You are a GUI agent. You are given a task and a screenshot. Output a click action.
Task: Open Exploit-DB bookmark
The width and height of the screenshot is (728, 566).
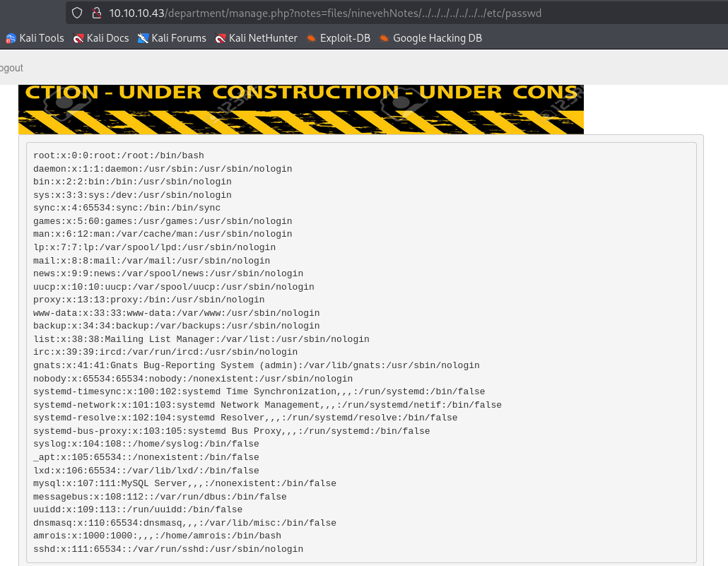point(339,38)
